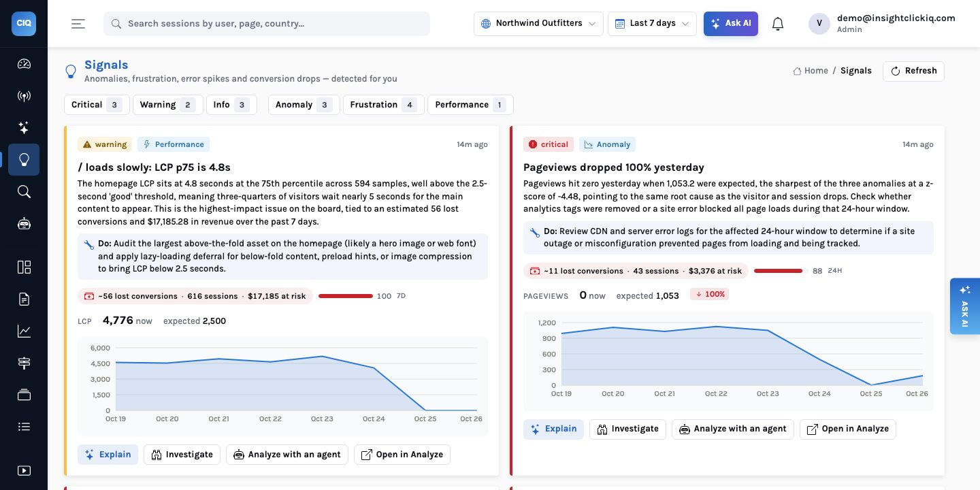The height and width of the screenshot is (490, 980).
Task: Filter signals by Critical
Action: 96,105
